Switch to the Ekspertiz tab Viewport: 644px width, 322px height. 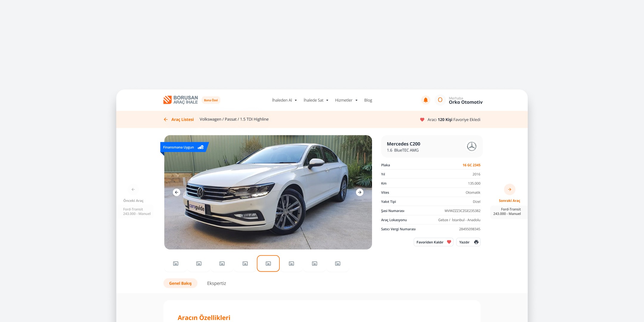[x=216, y=283]
